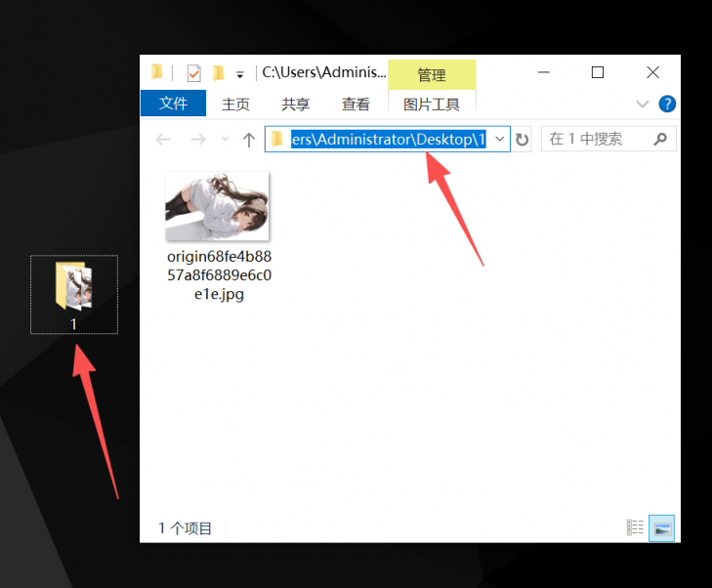The width and height of the screenshot is (712, 588).
Task: Click the New Folder icon in title bar
Action: tap(219, 73)
